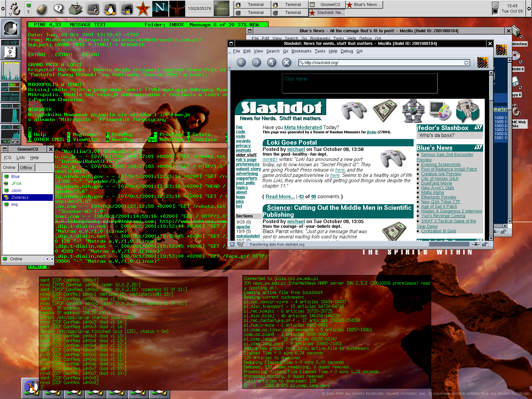Screen dimensions: 532x399
Task: Launch the GNOME terminal foot icon
Action: click(93, 8)
